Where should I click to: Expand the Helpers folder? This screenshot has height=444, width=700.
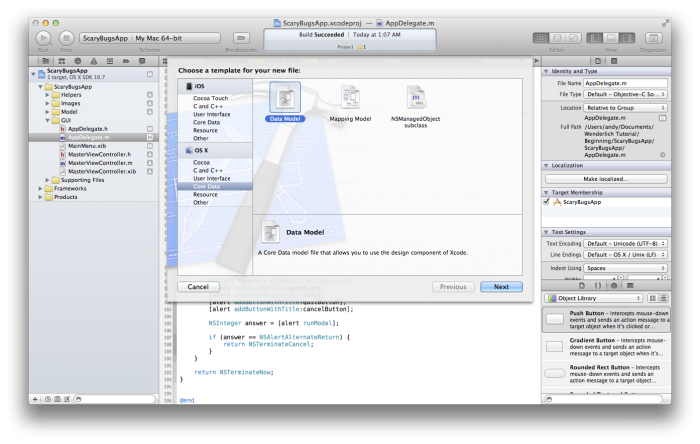(x=47, y=95)
